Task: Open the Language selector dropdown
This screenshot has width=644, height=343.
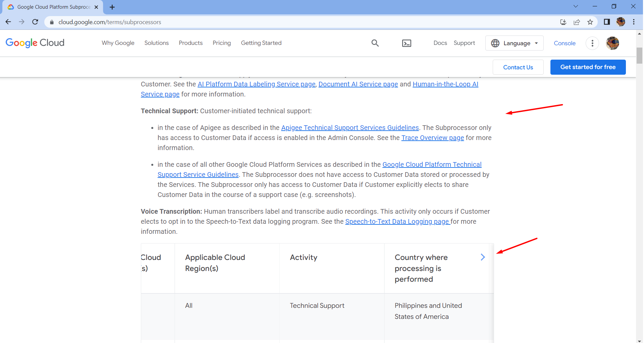Action: [514, 43]
